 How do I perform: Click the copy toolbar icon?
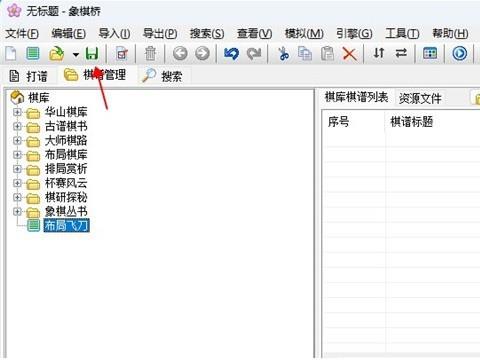point(305,54)
